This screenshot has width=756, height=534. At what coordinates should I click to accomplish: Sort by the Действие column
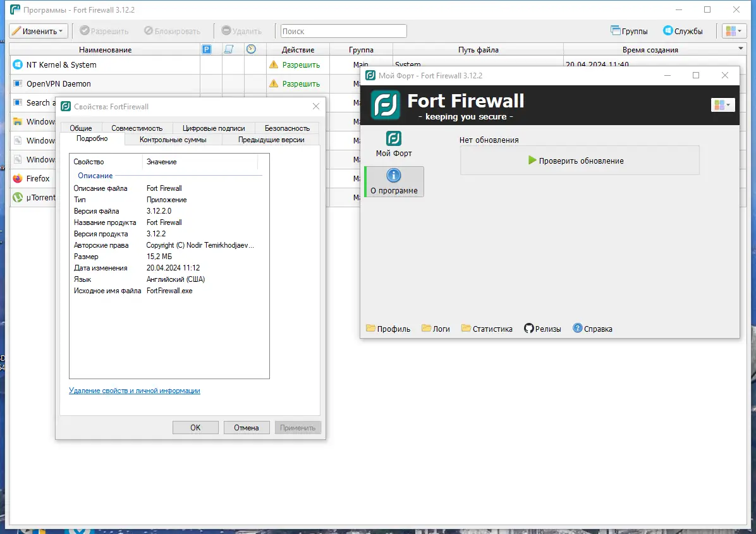(x=298, y=50)
